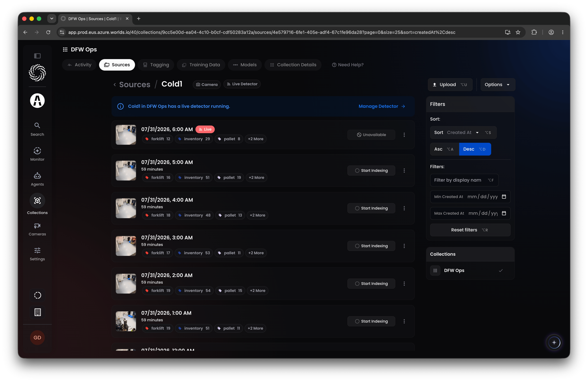Image resolution: width=588 pixels, height=382 pixels.
Task: Expand +2 More tags on 1:00 AM recording
Action: 255,328
